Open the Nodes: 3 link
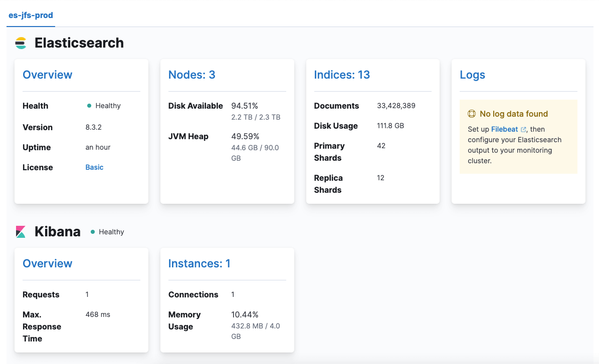Image resolution: width=599 pixels, height=364 pixels. (x=192, y=75)
